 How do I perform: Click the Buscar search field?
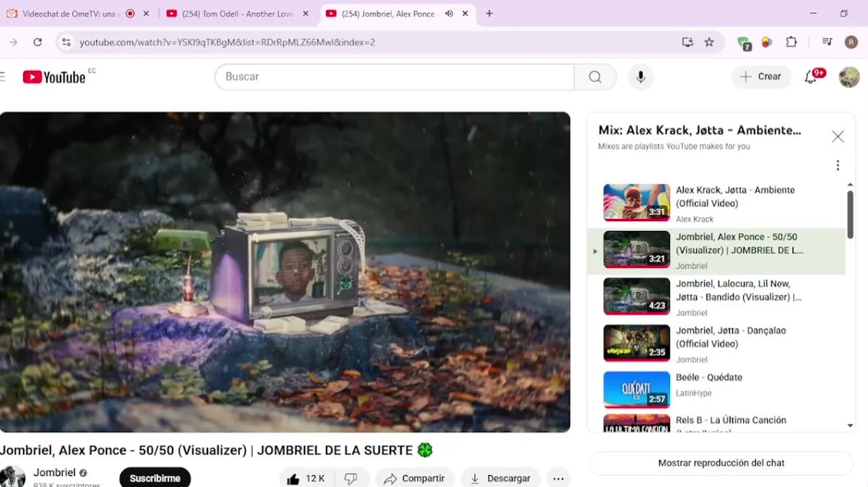pyautogui.click(x=395, y=76)
